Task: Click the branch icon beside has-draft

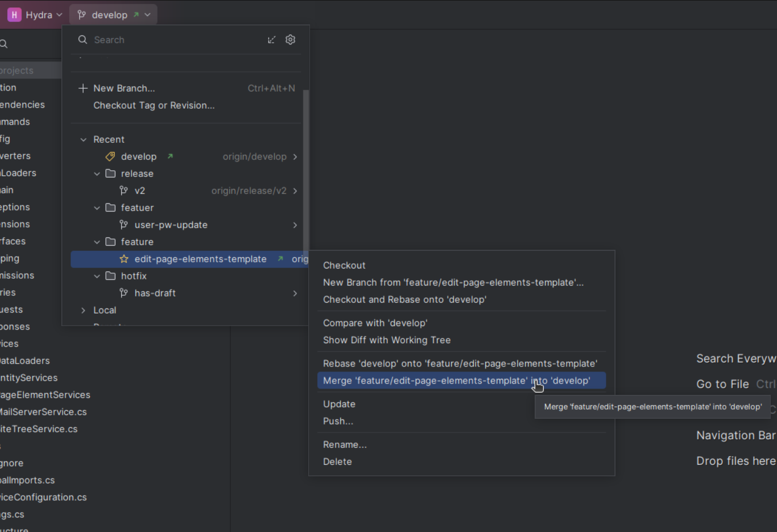Action: click(x=124, y=293)
